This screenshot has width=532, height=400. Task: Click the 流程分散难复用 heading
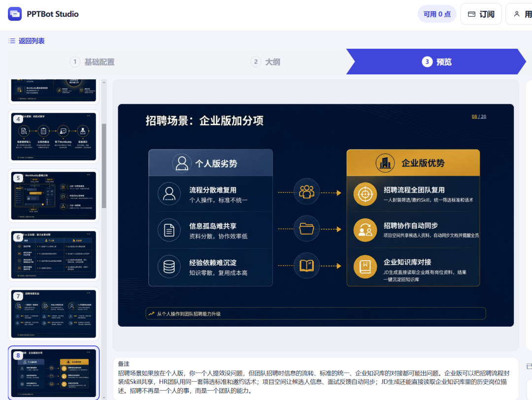[213, 190]
